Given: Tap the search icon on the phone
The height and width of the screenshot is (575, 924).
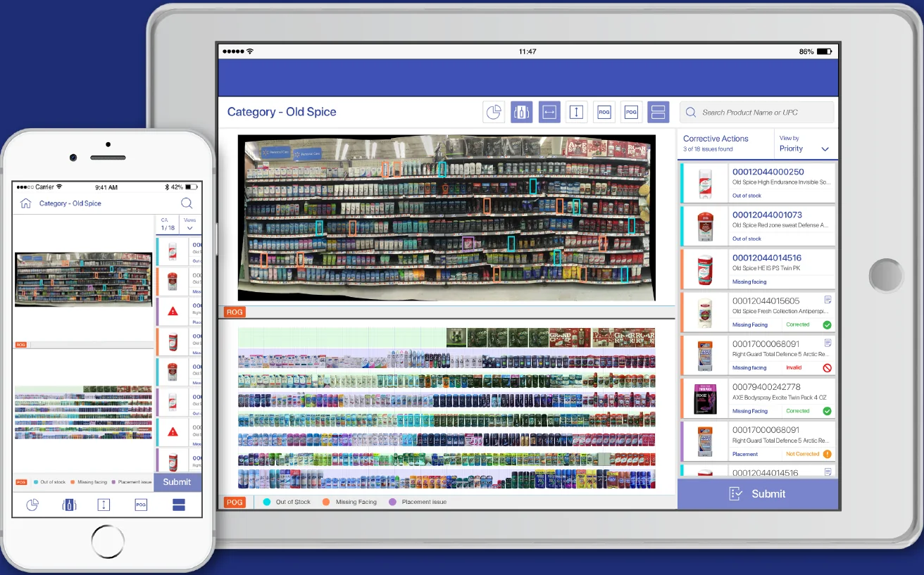Looking at the screenshot, I should (187, 203).
